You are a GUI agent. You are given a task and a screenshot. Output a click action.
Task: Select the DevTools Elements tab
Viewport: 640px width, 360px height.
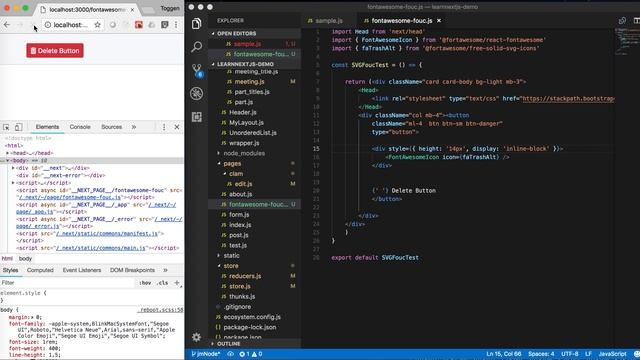[47, 127]
